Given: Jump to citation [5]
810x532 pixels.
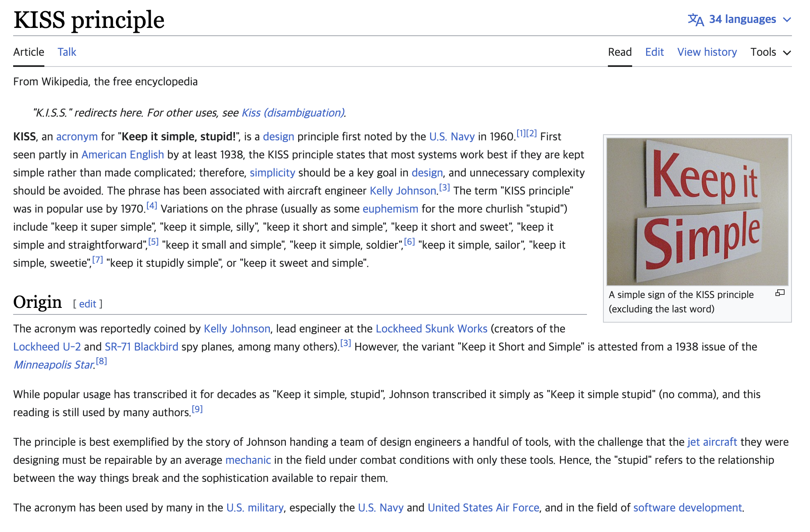Looking at the screenshot, I should [153, 242].
